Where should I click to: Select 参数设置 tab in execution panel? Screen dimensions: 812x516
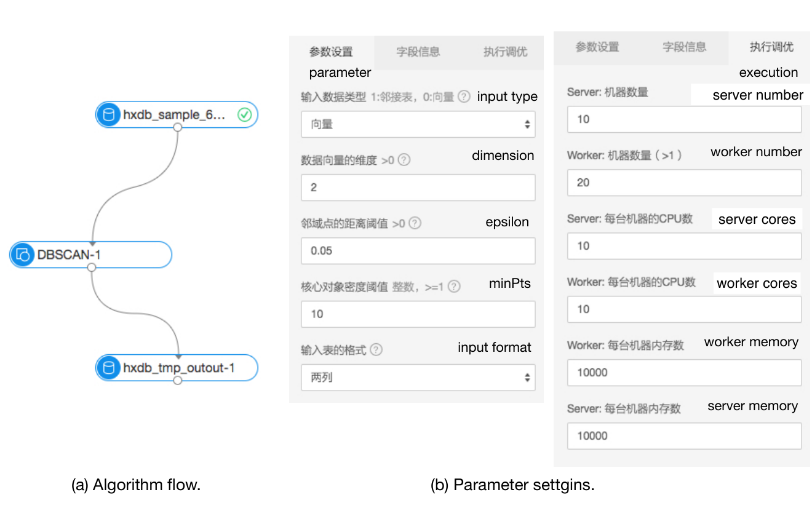597,47
